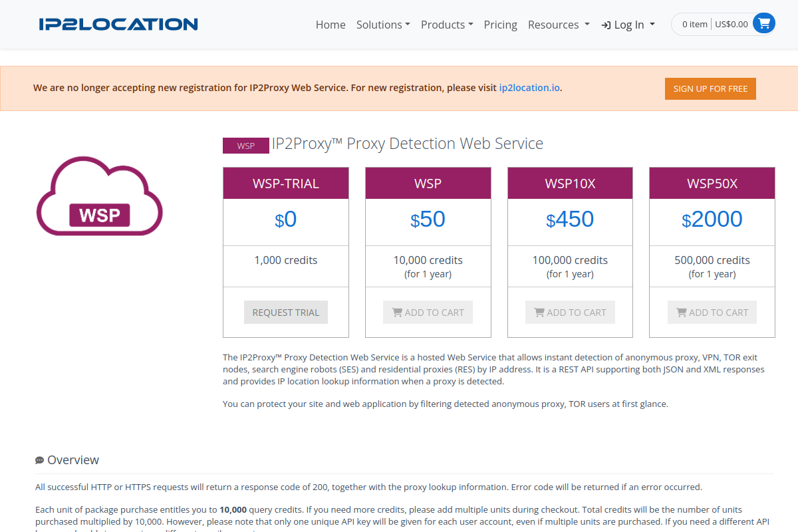
Task: Expand the Resources dropdown menu
Action: click(x=559, y=25)
